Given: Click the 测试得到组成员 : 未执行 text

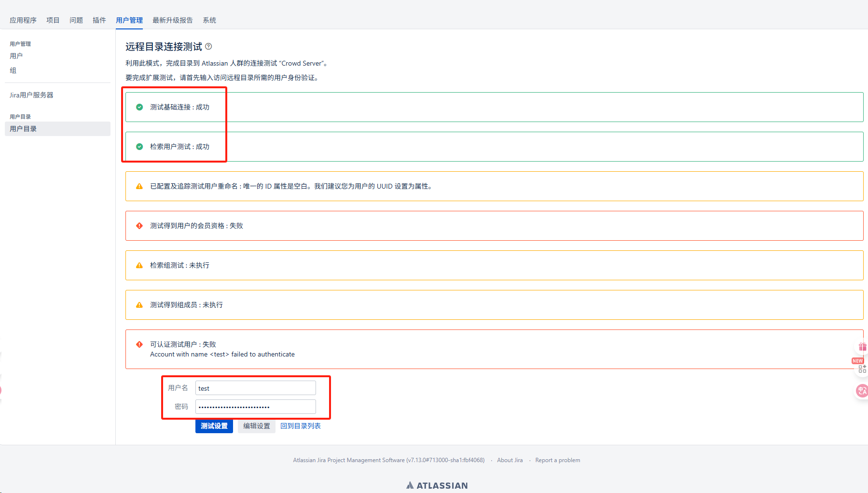Looking at the screenshot, I should click(x=186, y=305).
